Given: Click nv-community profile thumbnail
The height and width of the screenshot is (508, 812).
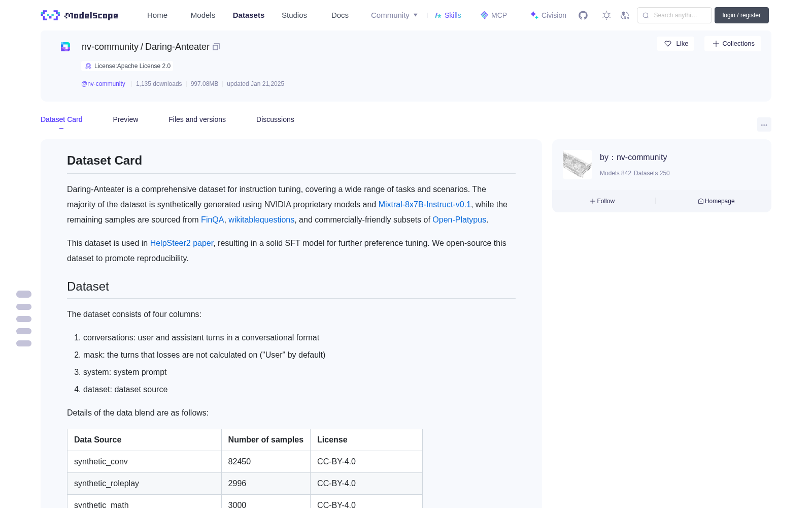Looking at the screenshot, I should [578, 165].
